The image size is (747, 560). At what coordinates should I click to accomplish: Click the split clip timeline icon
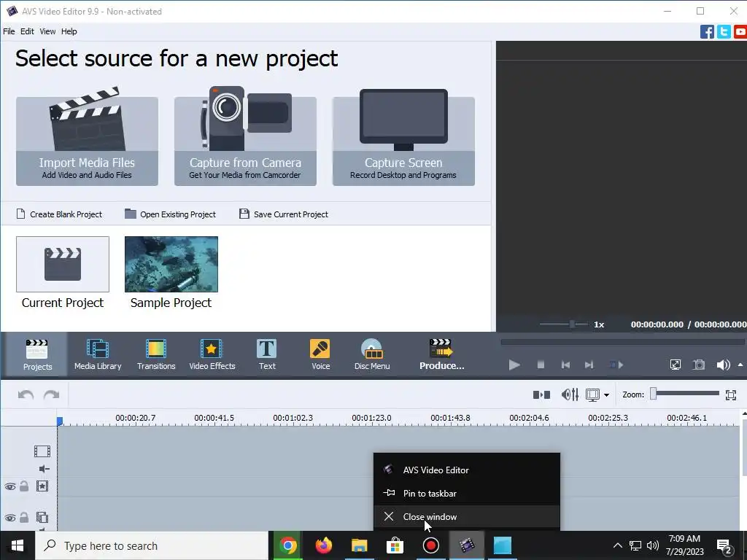[541, 394]
